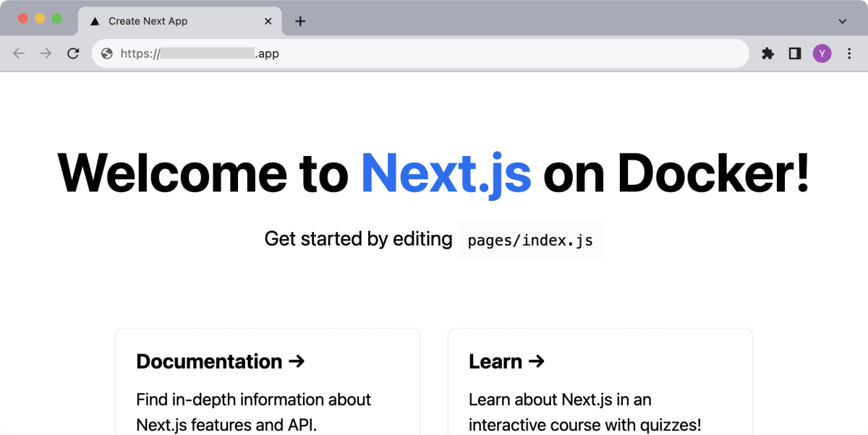Open a new tab with plus button
The width and height of the screenshot is (868, 435).
300,21
